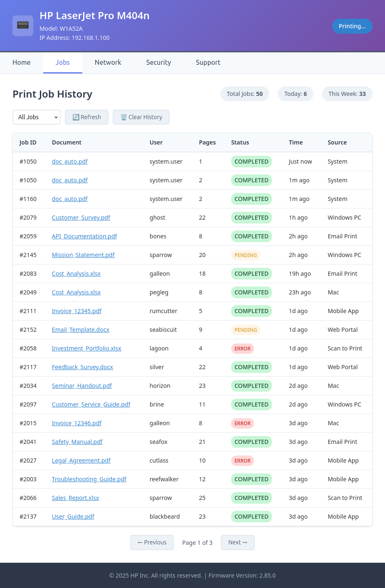385x588 pixels.
Task: Open the Network tab
Action: 108,62
